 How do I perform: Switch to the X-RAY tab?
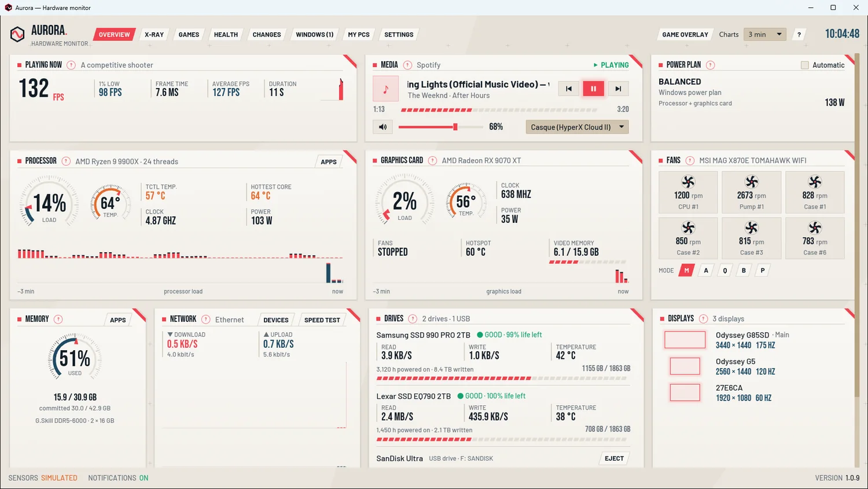[x=154, y=34]
